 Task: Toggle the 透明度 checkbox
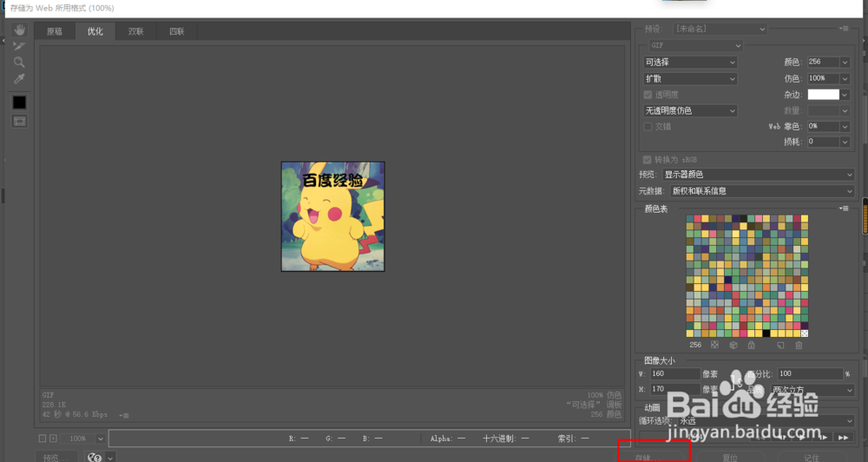(x=648, y=95)
